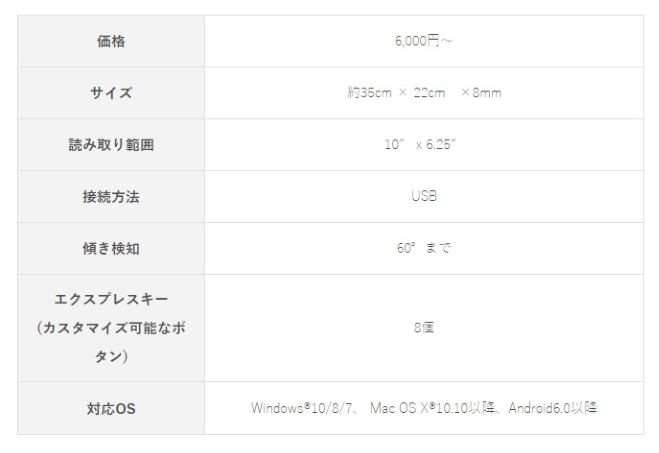Image resolution: width=659 pixels, height=453 pixels.
Task: Click the 接続方法 row label
Action: tap(111, 197)
